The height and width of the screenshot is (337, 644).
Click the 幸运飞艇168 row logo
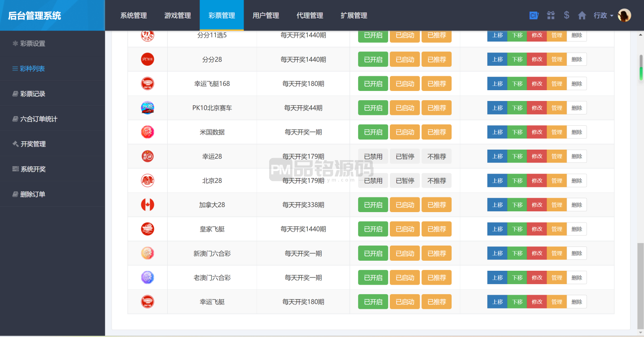[x=148, y=84]
